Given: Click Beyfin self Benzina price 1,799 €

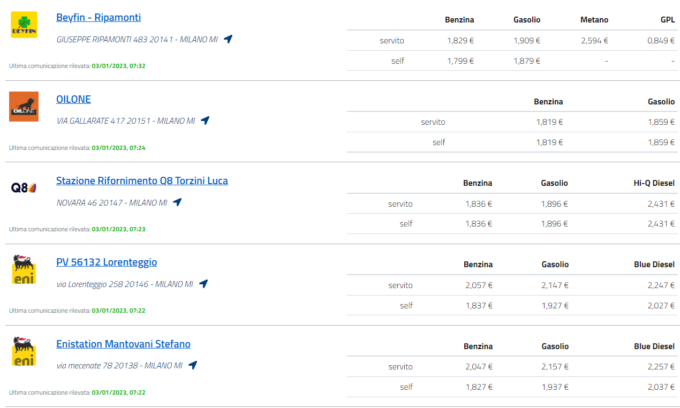Looking at the screenshot, I should 461,61.
